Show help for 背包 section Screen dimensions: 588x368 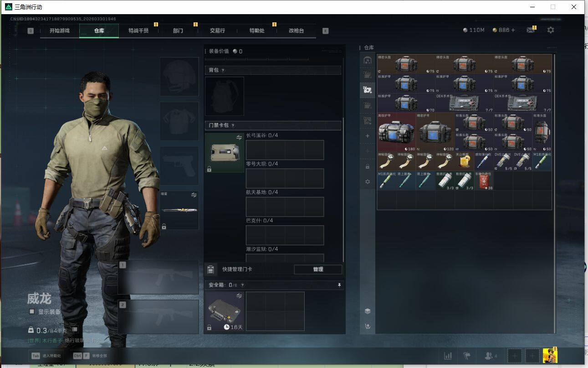[223, 70]
